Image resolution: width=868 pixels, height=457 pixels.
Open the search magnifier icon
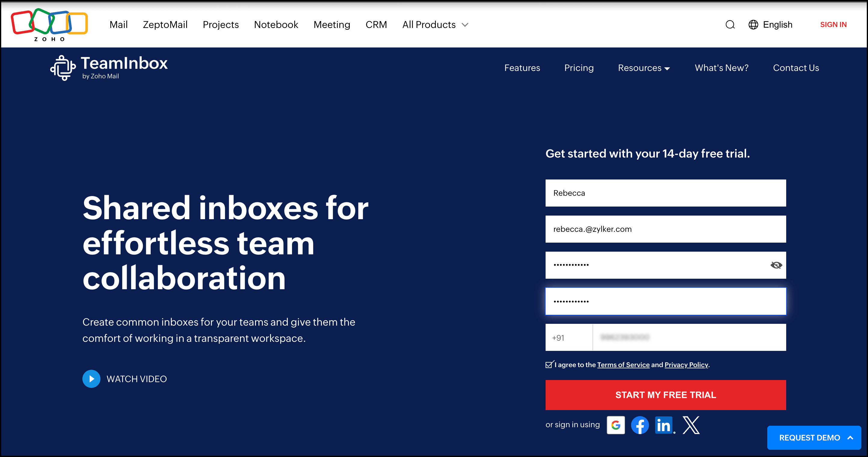point(730,25)
